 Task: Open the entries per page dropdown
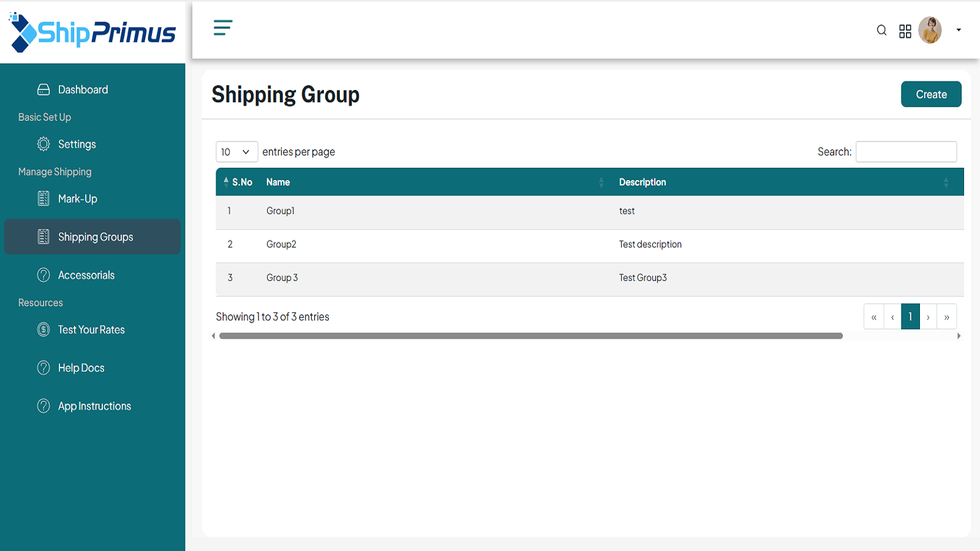[236, 152]
